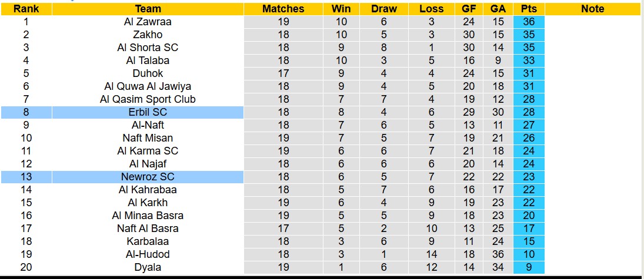Click the Loss column header
This screenshot has height=279, width=644.
pyautogui.click(x=431, y=9)
